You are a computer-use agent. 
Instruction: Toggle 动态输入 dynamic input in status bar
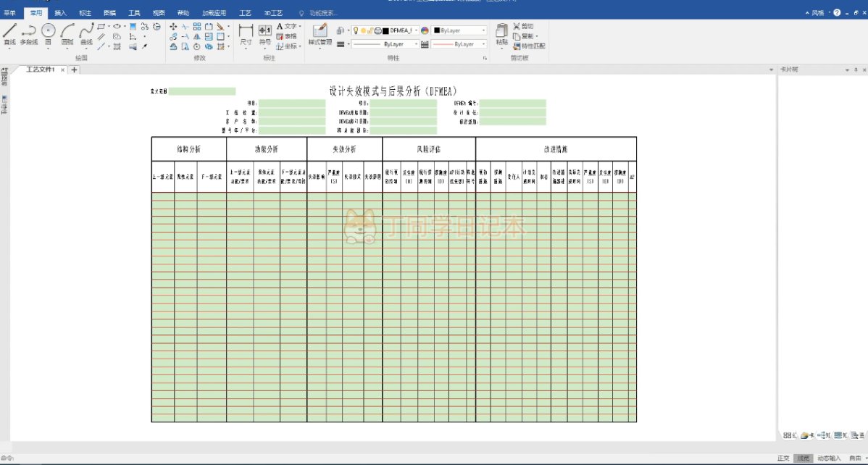pos(830,458)
